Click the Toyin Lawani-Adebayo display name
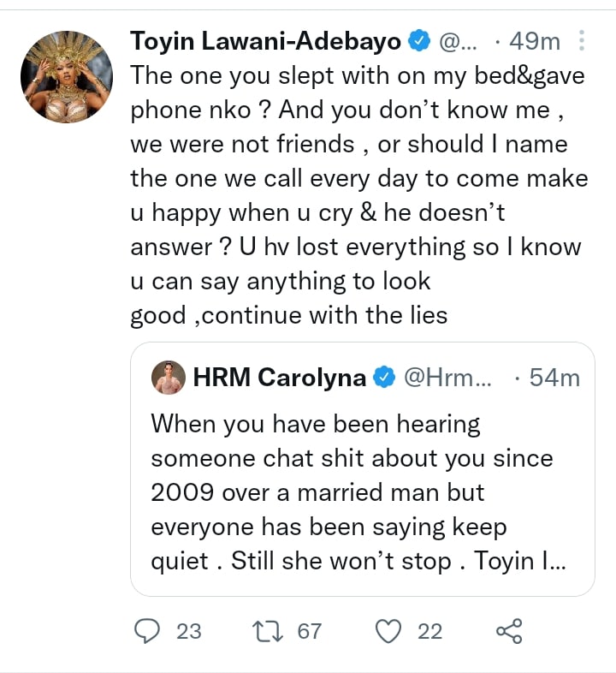This screenshot has width=616, height=673. coord(267,40)
